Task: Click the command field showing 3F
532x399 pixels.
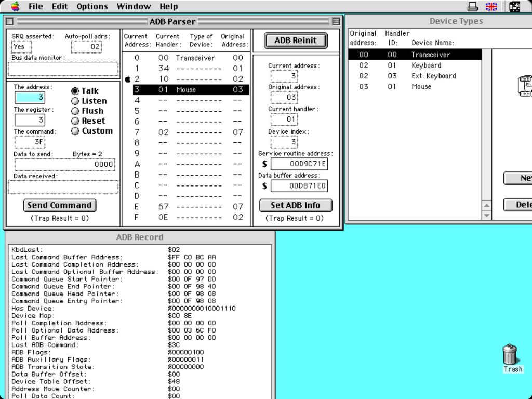Action: (30, 142)
